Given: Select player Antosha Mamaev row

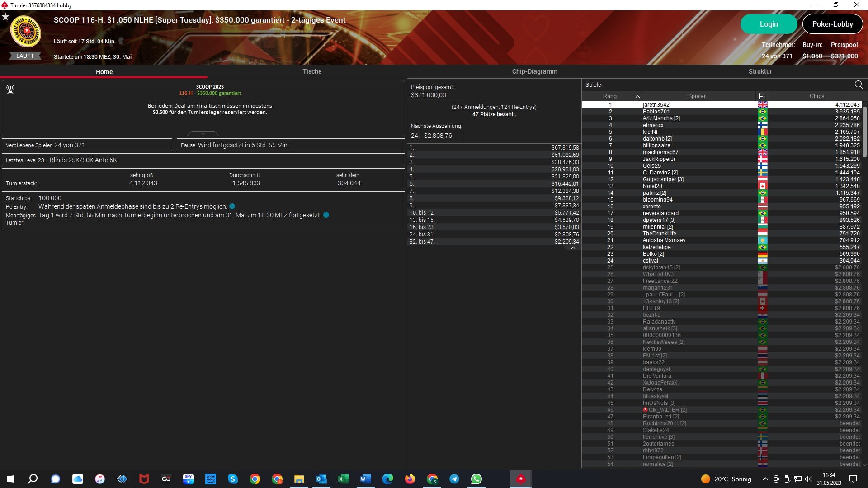Looking at the screenshot, I should pyautogui.click(x=722, y=240).
